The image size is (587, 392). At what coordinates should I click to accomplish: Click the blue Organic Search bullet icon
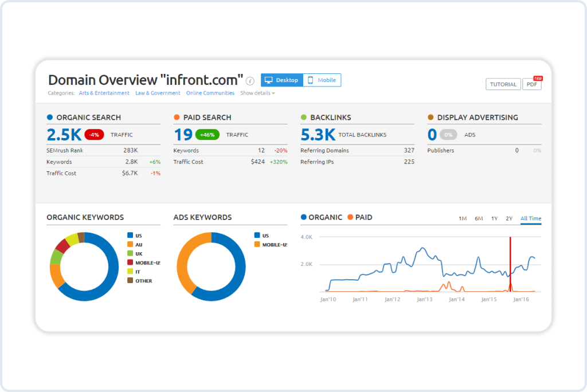point(50,117)
